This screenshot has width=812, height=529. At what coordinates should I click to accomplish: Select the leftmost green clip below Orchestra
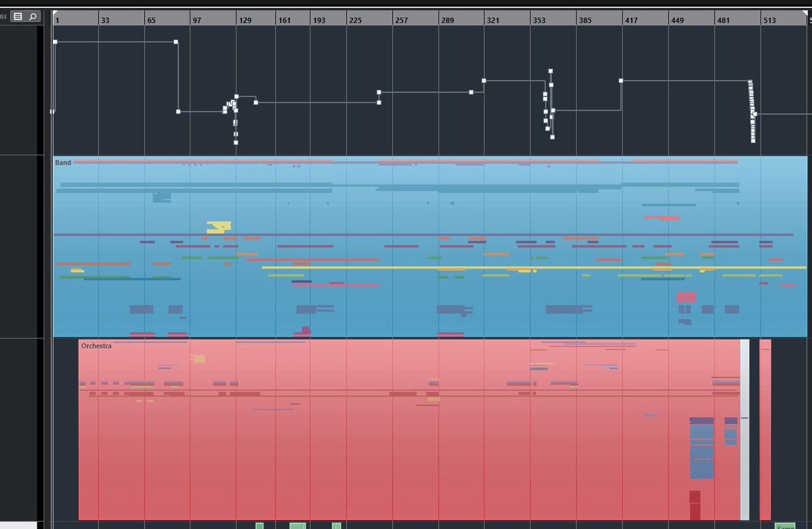(261, 524)
